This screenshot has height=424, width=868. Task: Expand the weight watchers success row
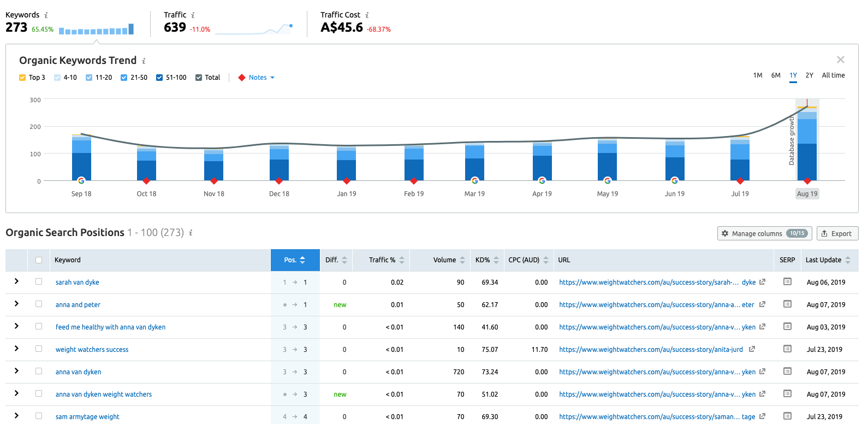coord(16,349)
